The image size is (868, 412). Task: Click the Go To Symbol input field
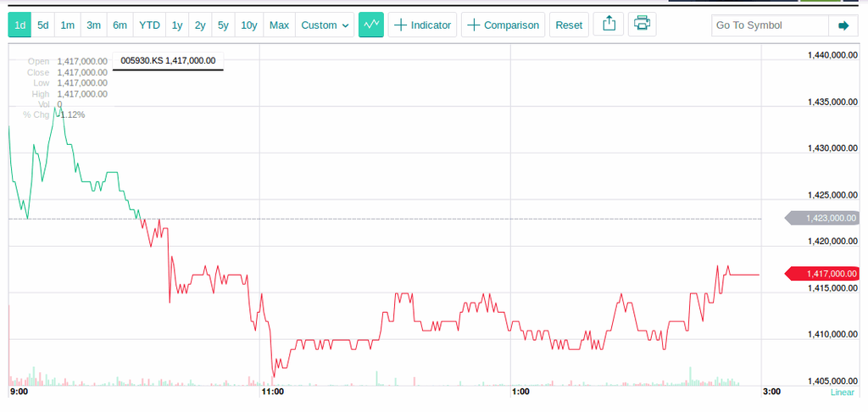point(768,25)
